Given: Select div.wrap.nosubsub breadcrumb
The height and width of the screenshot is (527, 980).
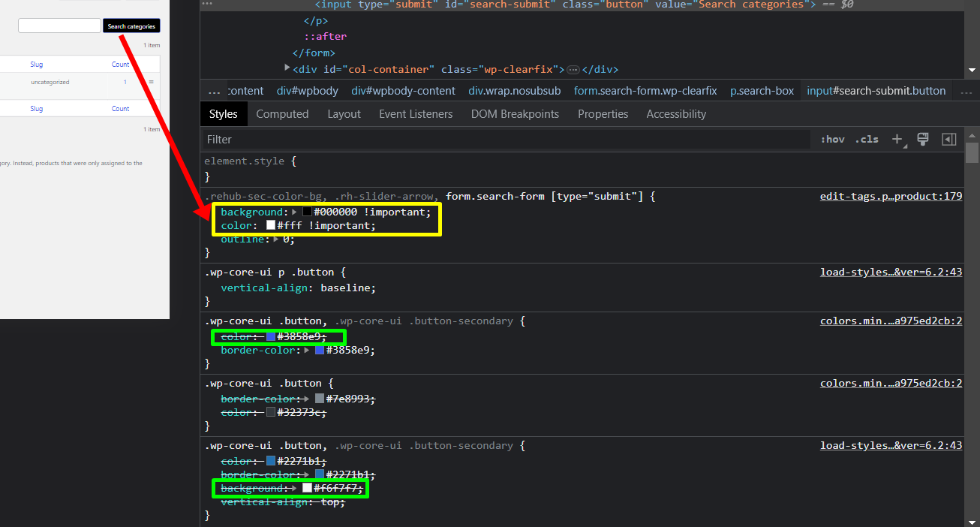Looking at the screenshot, I should pyautogui.click(x=515, y=91).
